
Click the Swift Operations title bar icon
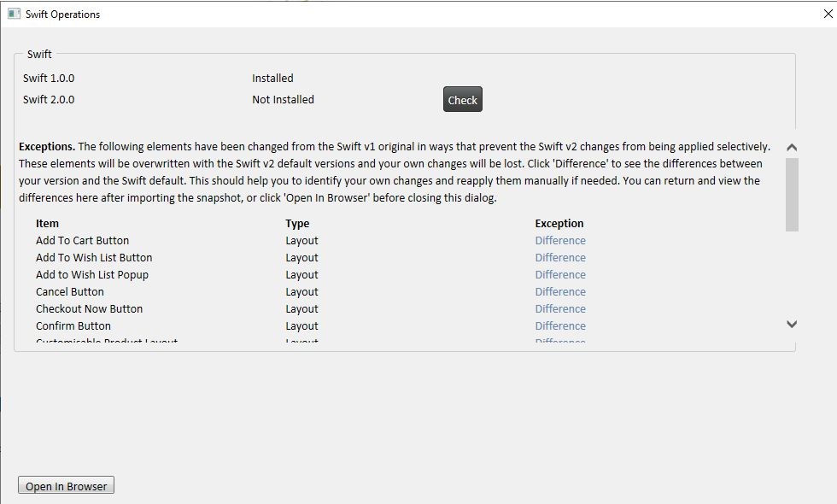click(14, 14)
